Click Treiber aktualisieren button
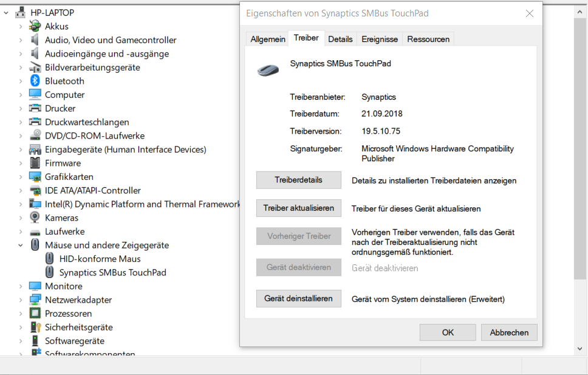This screenshot has height=375, width=588. (x=298, y=208)
